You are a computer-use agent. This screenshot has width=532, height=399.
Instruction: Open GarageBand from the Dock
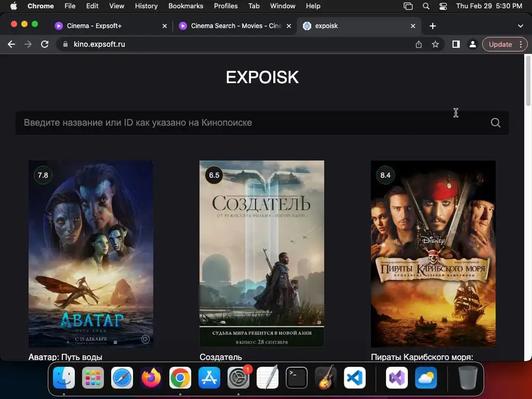(326, 378)
